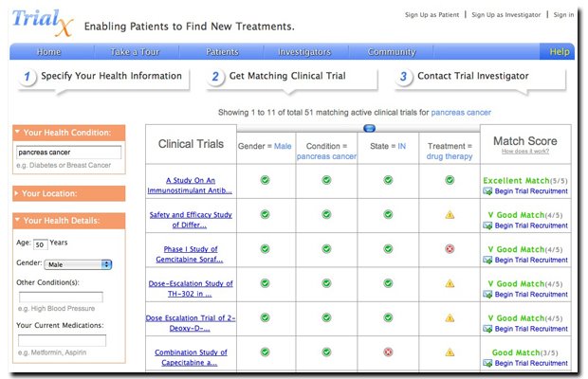Screen dimensions: 588x379
Task: Click recruitment icon in Excellent Match row
Action: pos(487,191)
